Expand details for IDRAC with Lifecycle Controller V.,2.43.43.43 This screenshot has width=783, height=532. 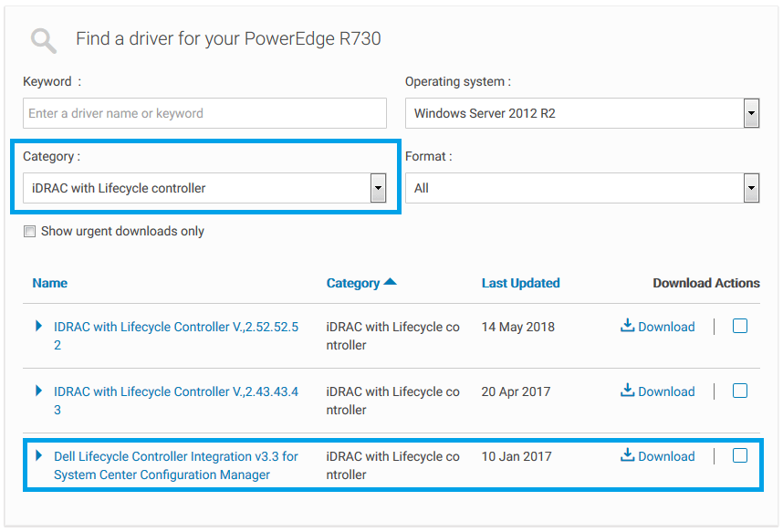pos(37,391)
